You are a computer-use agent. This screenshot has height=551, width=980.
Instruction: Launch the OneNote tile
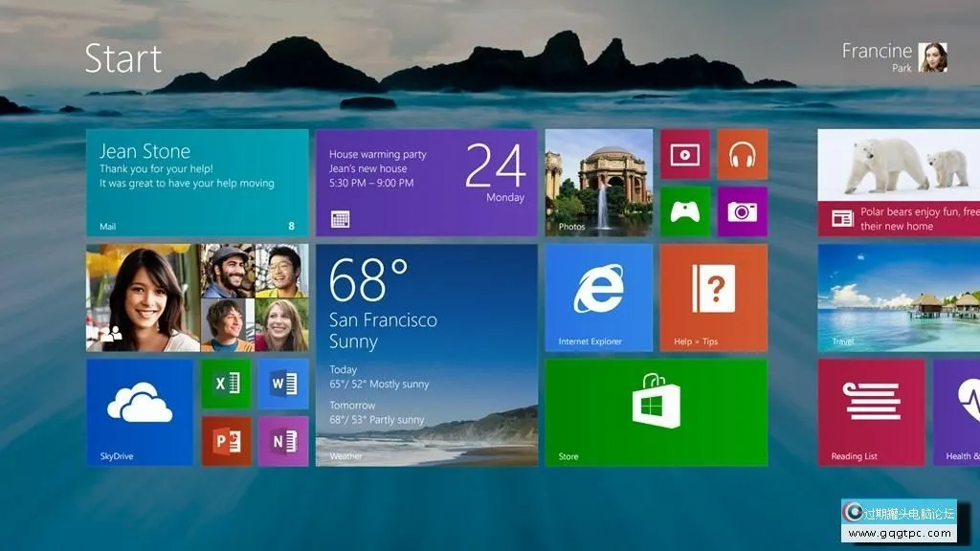(x=282, y=441)
